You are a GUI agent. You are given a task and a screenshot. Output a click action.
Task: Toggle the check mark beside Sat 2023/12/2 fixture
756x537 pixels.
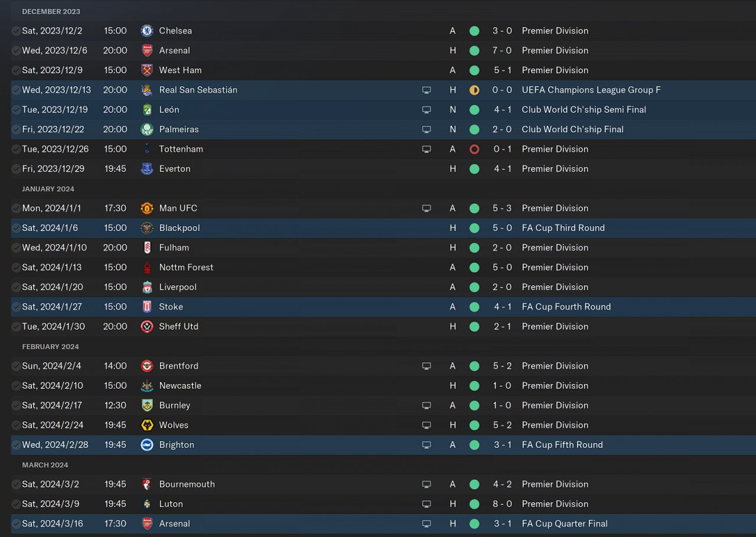coord(16,31)
